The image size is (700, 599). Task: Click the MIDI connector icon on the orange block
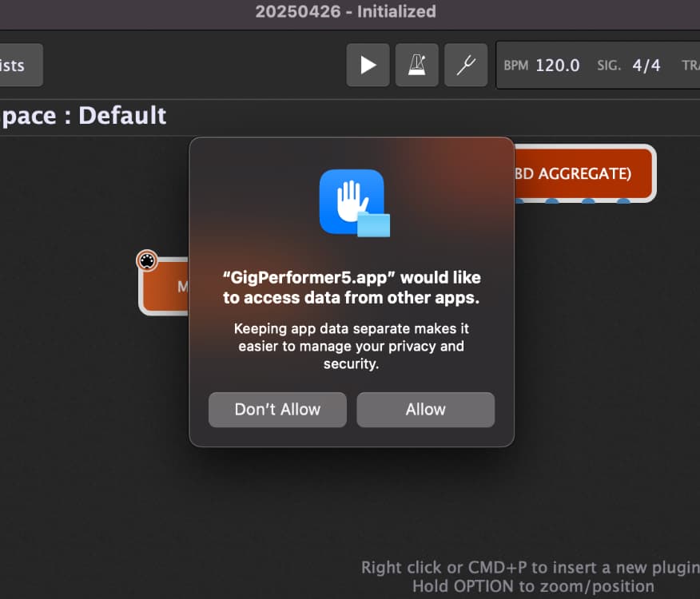(x=147, y=260)
